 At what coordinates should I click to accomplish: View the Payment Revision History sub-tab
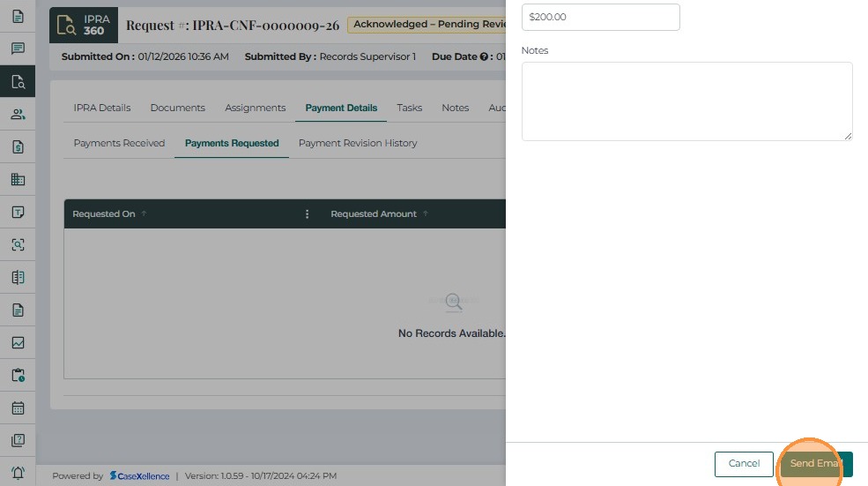pos(358,143)
